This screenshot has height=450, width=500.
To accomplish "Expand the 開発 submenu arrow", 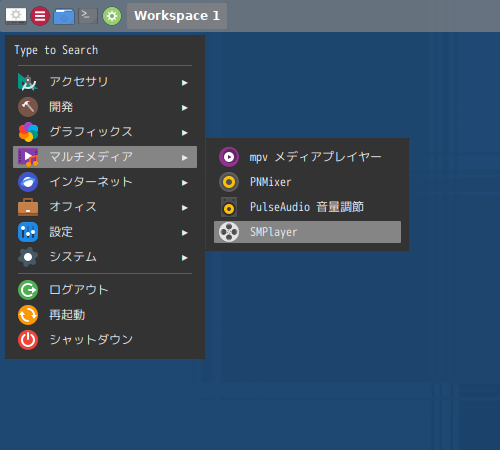I will pos(184,108).
